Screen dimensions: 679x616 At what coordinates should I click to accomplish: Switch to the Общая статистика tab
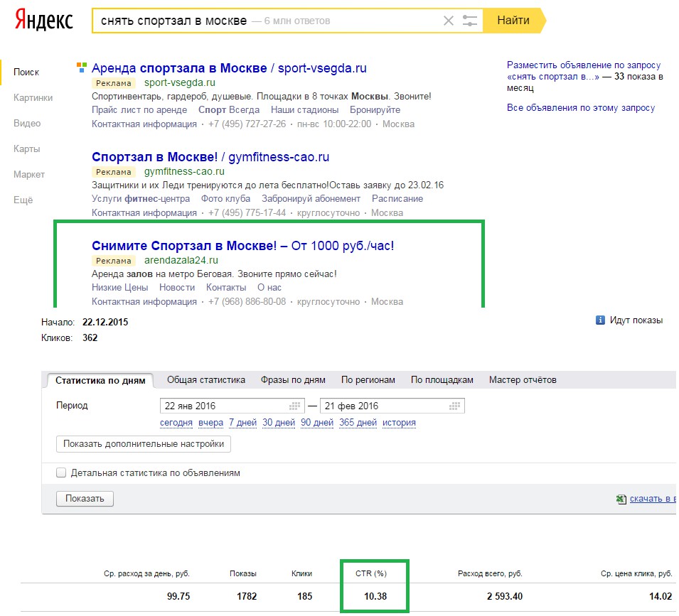(x=206, y=380)
